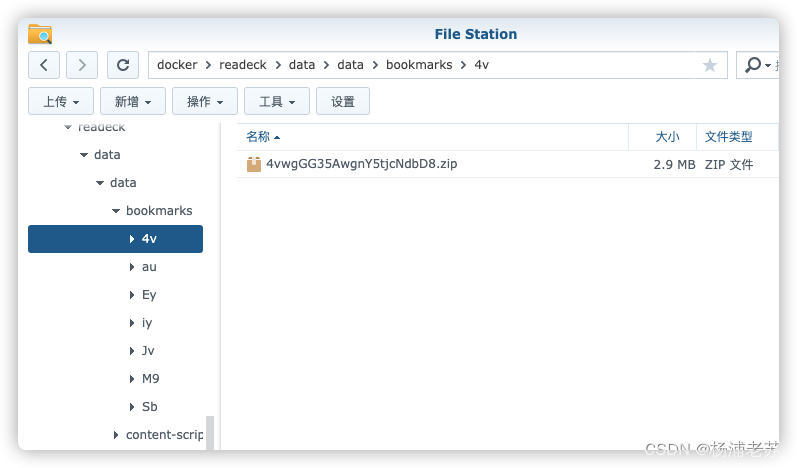Select file 4vwgGG35AwgnY5tjcNdbD8.zip
This screenshot has height=468, width=797.
pos(361,164)
